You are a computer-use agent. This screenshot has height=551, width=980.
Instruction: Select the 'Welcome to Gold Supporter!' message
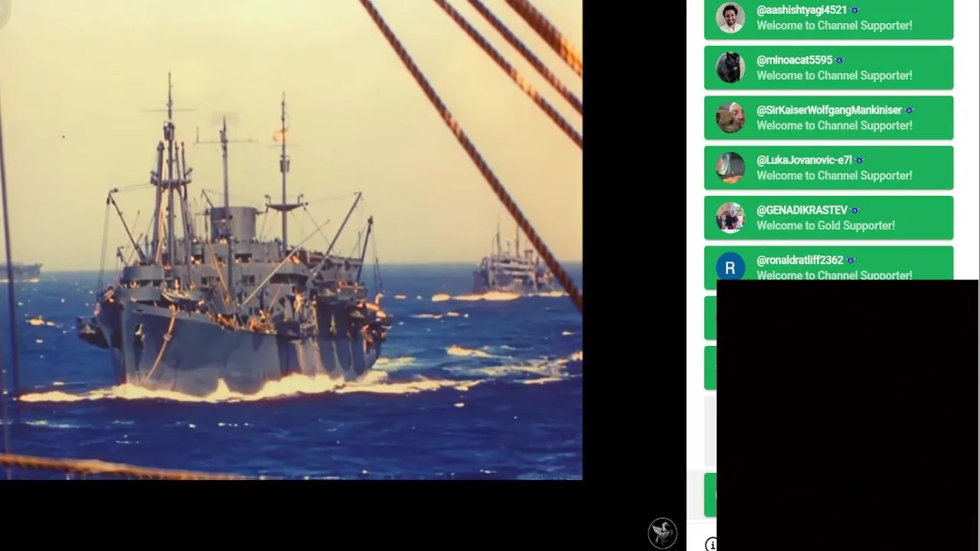pyautogui.click(x=825, y=226)
